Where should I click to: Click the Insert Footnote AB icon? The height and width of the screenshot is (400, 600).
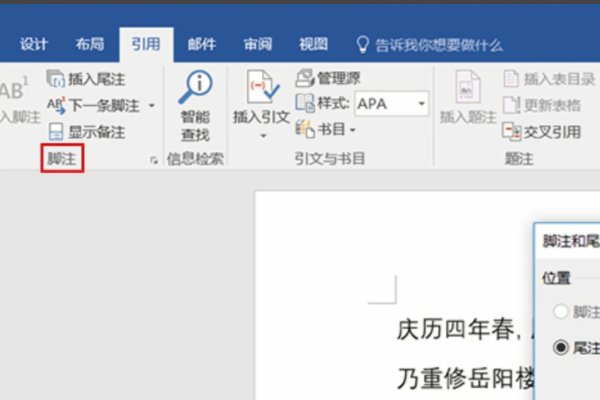[14, 89]
